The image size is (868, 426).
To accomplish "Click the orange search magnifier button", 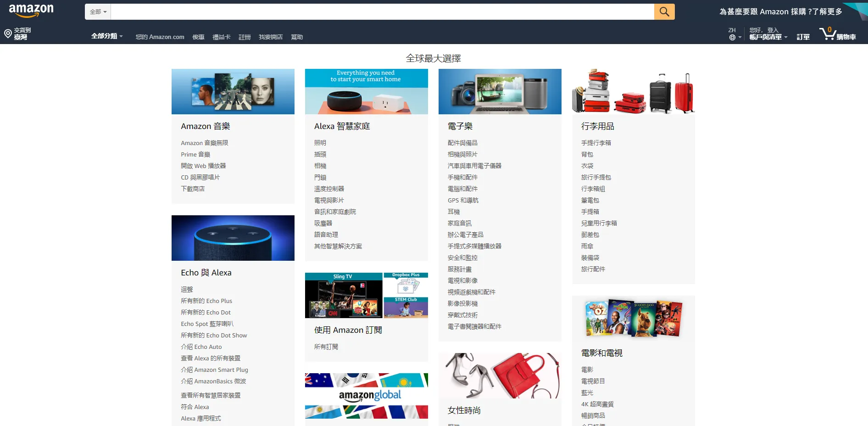I will [x=664, y=12].
